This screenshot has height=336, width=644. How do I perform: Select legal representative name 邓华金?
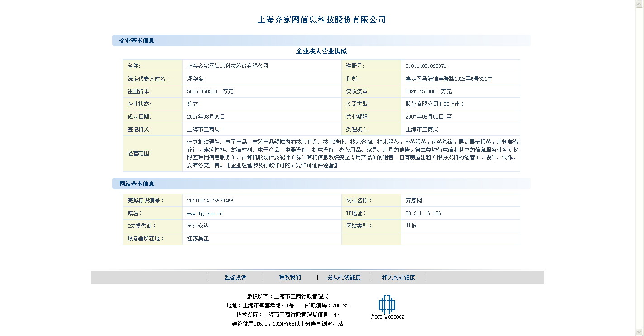[196, 79]
